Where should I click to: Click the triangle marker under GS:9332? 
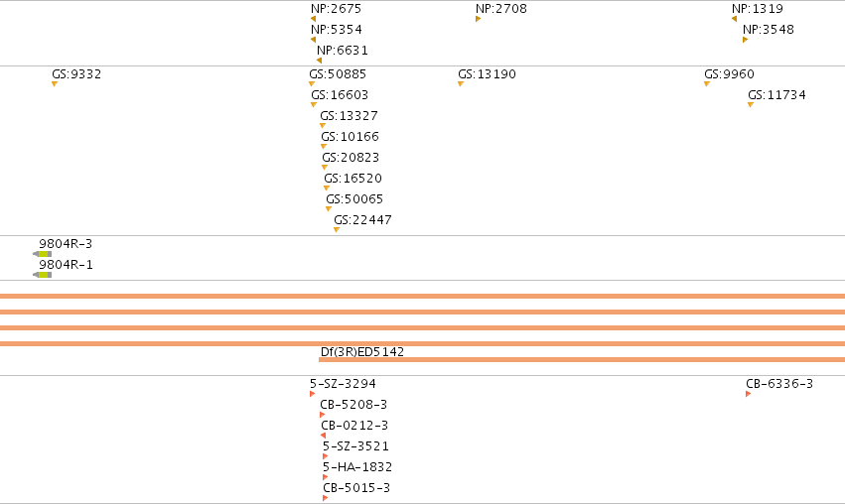click(x=55, y=84)
